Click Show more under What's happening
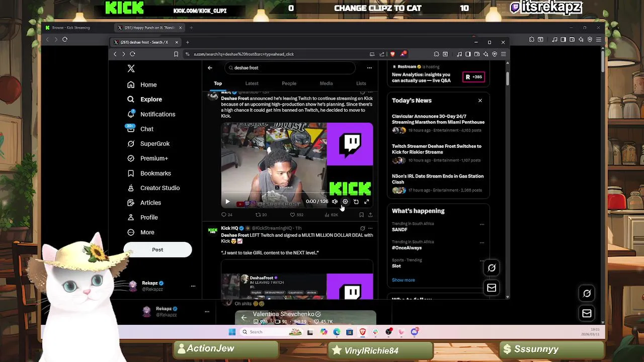The height and width of the screenshot is (362, 644). coord(404,280)
